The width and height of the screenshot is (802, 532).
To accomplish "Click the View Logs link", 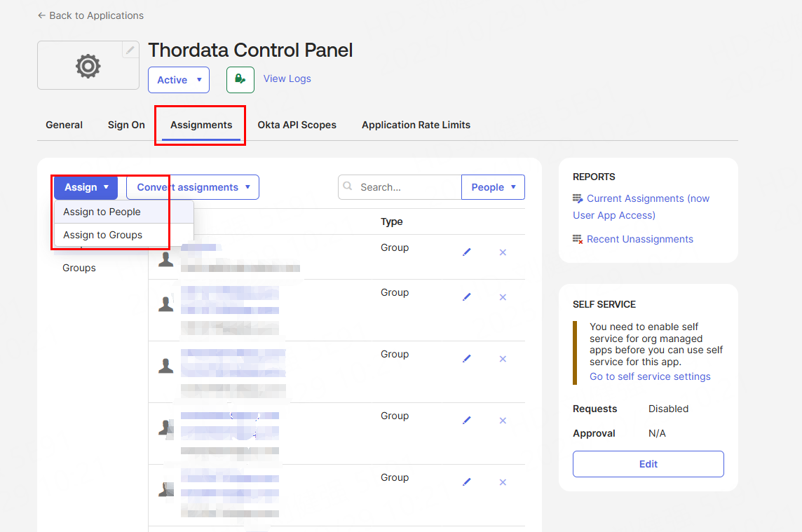I will pos(287,79).
